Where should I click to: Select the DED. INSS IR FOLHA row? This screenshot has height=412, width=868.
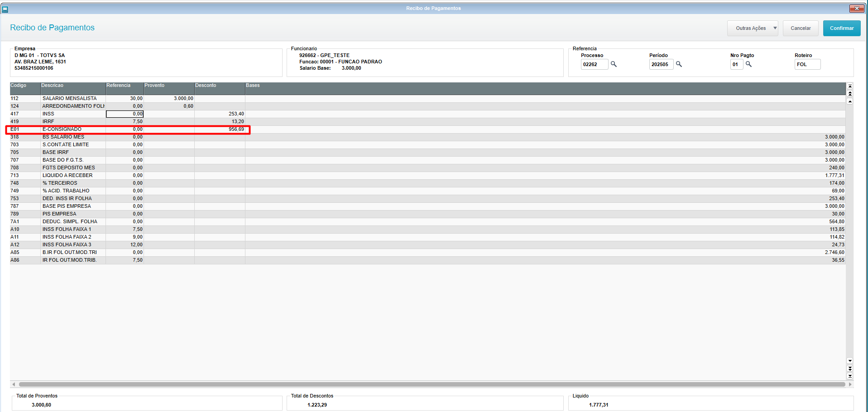pyautogui.click(x=427, y=198)
